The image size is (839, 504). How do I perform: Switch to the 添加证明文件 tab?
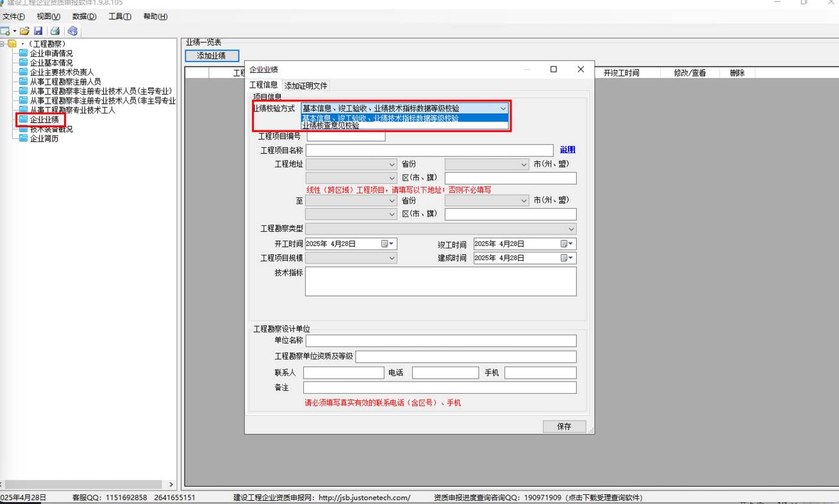[306, 86]
